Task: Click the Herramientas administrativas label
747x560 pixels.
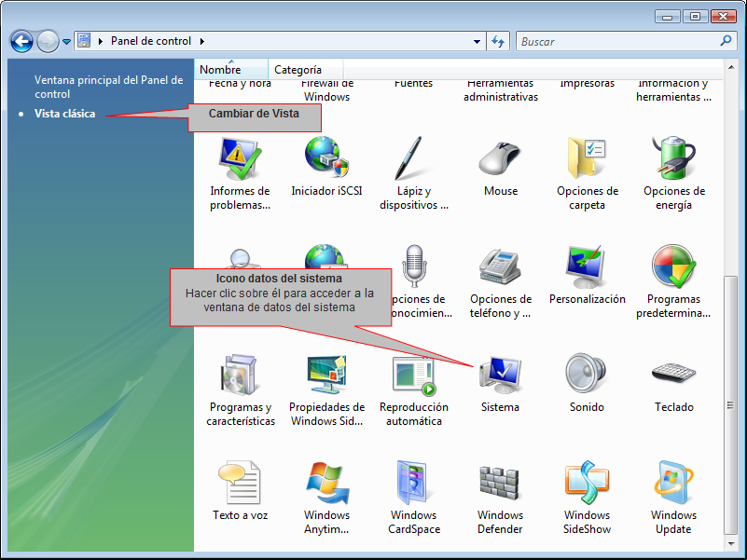Action: pyautogui.click(x=501, y=90)
